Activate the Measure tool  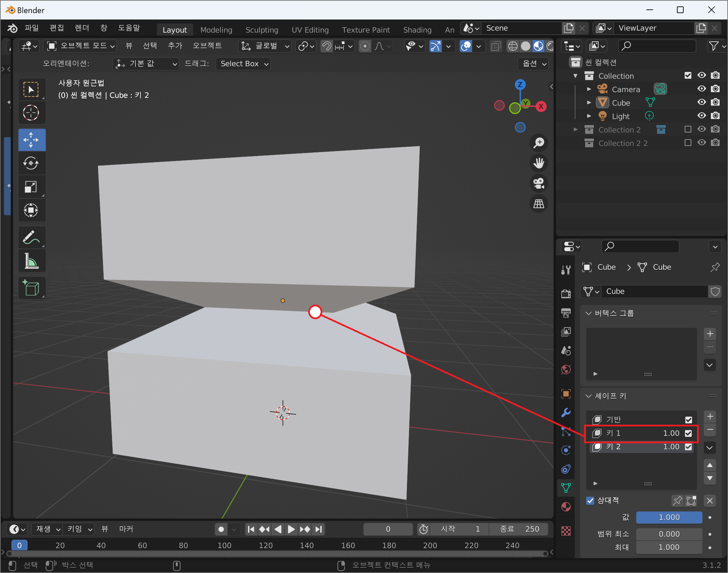pyautogui.click(x=31, y=261)
